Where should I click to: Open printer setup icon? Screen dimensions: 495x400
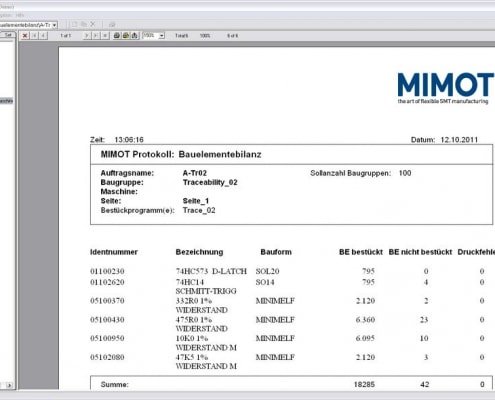pyautogui.click(x=126, y=36)
